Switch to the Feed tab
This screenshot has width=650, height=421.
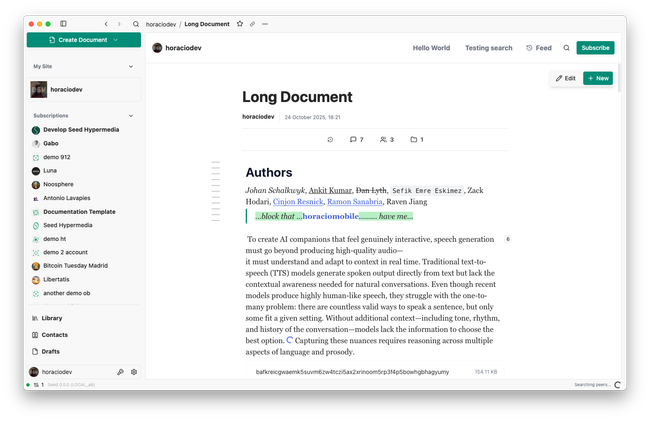tap(538, 48)
